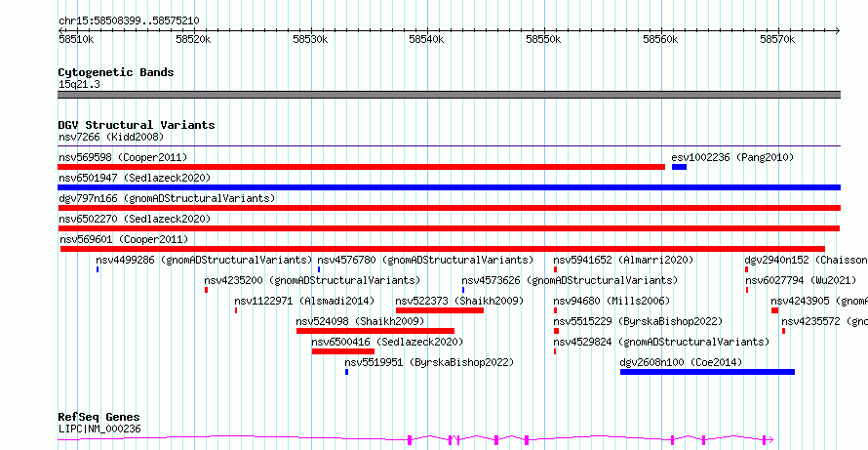Open the LIPC|NM_000236 gene label
The height and width of the screenshot is (450, 868).
99,429
